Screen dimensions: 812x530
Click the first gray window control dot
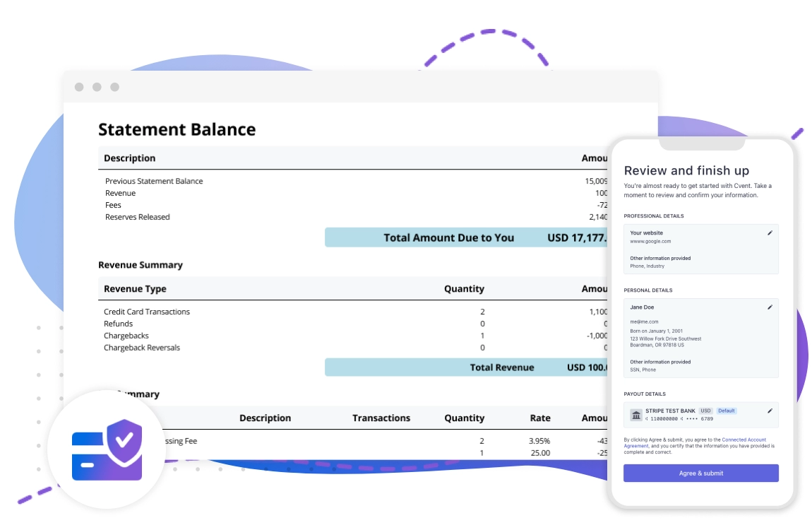[79, 87]
